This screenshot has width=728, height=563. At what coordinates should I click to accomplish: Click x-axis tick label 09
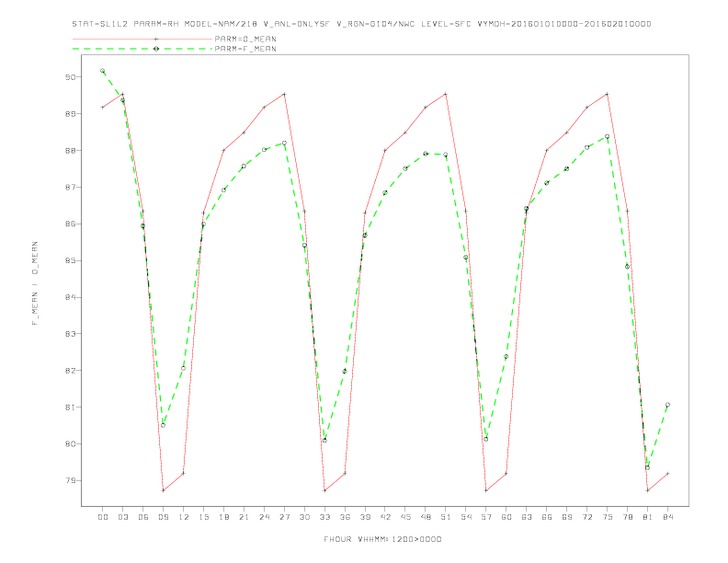coord(163,517)
